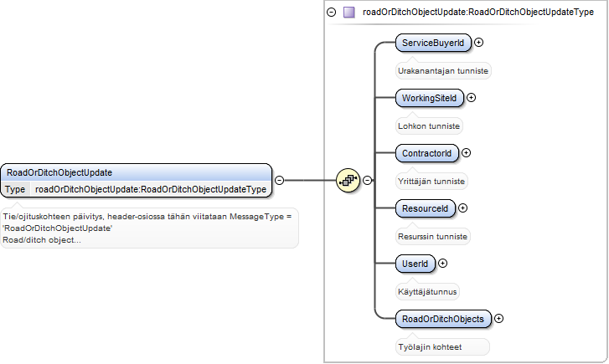Screen dimensions: 609x364
Task: Expand the RoadOrDitchObjects element
Action: (x=498, y=318)
